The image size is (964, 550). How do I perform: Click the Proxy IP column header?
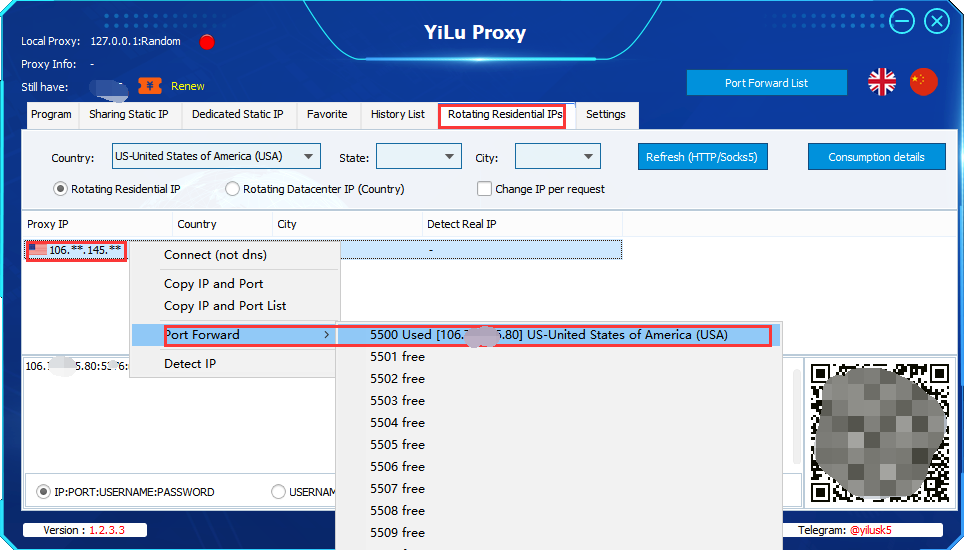point(98,224)
